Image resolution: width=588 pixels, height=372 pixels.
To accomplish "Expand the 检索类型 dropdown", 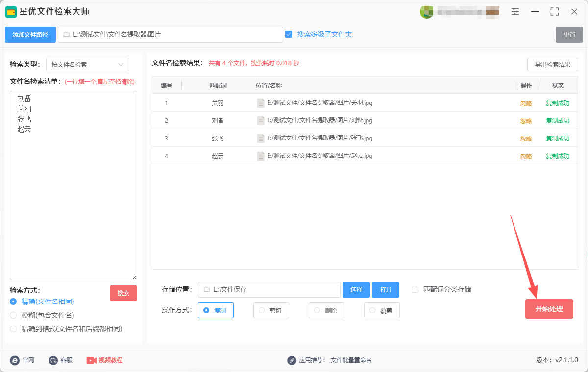I will [88, 65].
